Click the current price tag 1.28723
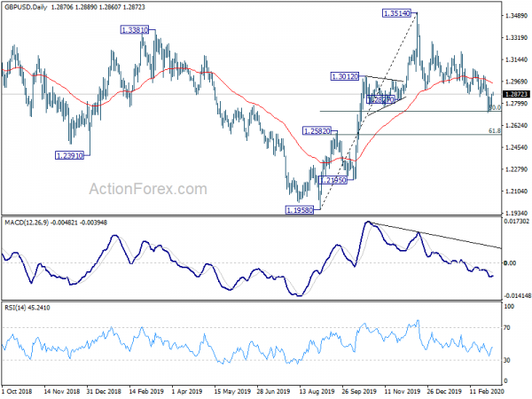The image size is (532, 399). pyautogui.click(x=516, y=94)
